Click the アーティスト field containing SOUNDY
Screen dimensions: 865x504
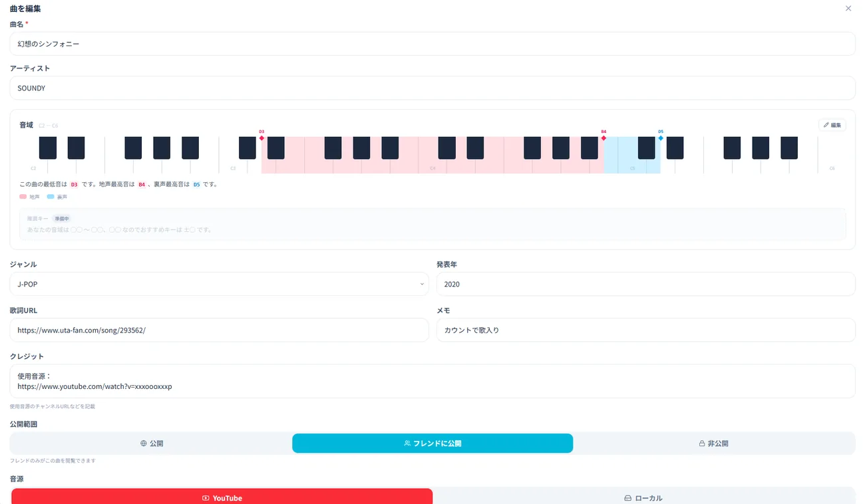(x=432, y=88)
